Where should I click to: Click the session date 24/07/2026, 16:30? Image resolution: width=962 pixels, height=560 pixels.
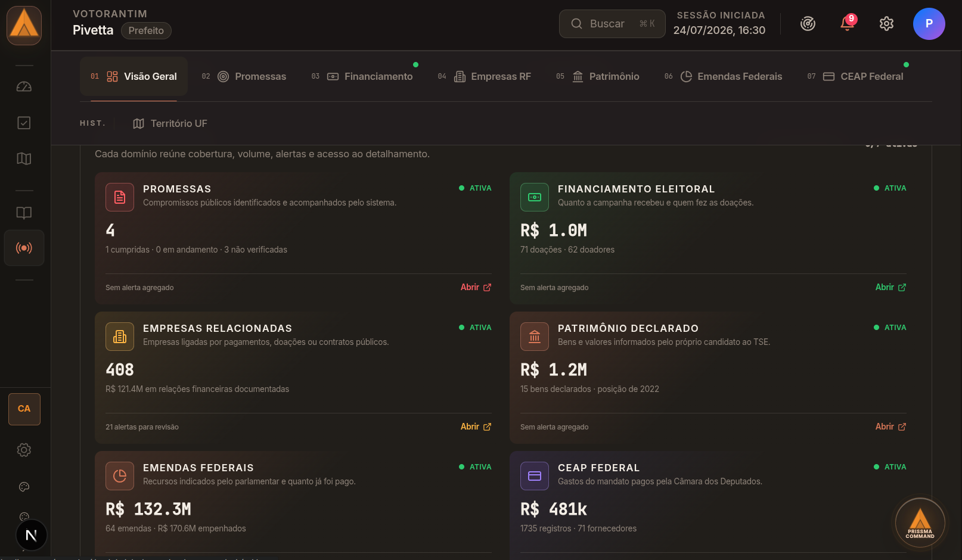point(719,30)
